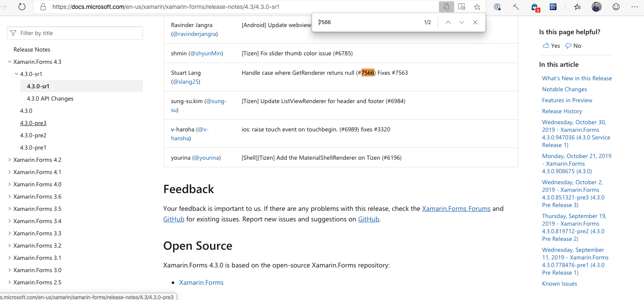Jump to October 2, 2019 Pre Release 3

tap(573, 194)
